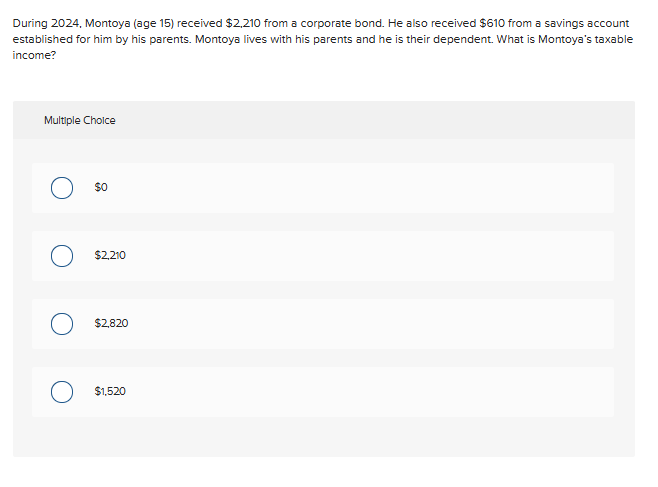Image resolution: width=658 pixels, height=487 pixels.
Task: Click the "$1,520" answer label text
Action: 110,392
